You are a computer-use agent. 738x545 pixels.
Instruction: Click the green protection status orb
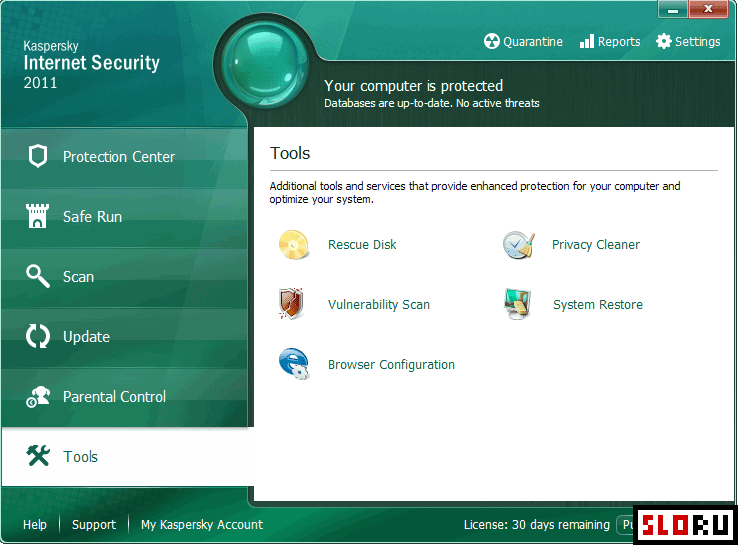[x=265, y=64]
